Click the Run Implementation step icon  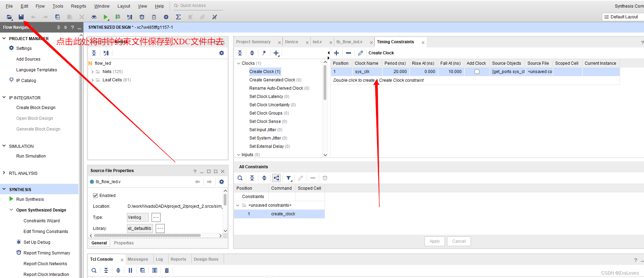pyautogui.click(x=130, y=17)
